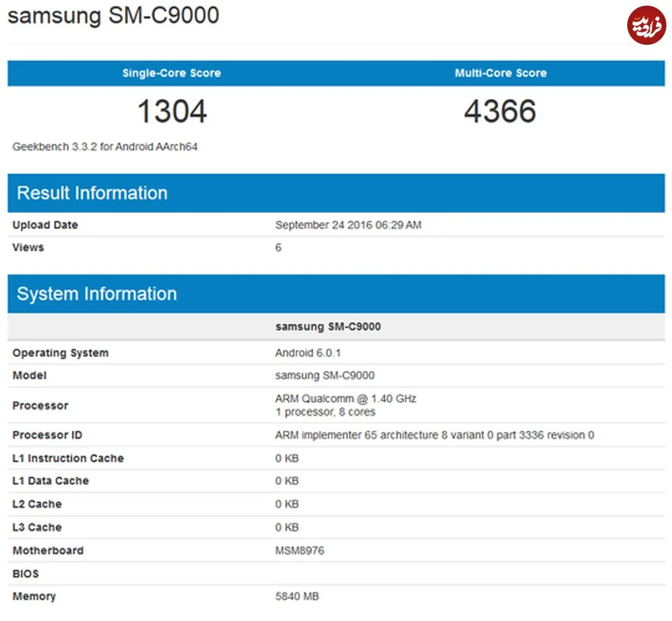The image size is (672, 621).
Task: Select the L2 Cache '0 KB' value
Action: point(287,504)
